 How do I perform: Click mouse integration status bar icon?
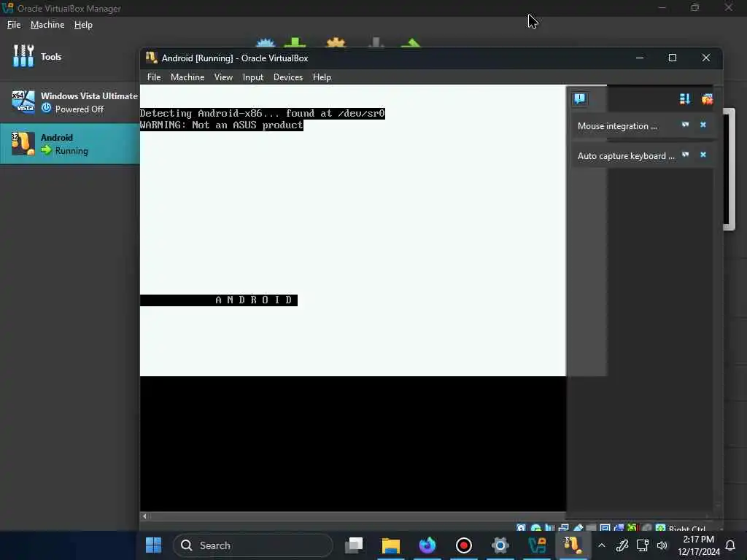tap(646, 528)
